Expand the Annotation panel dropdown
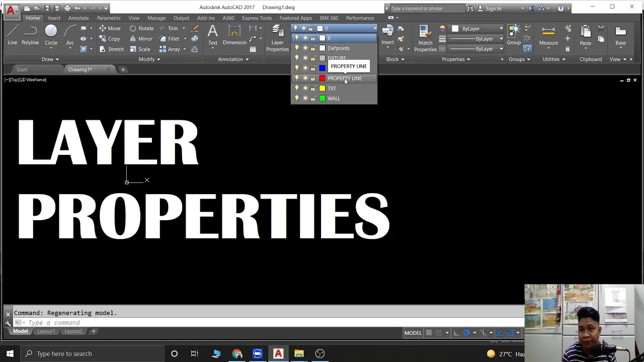The width and height of the screenshot is (644, 362). click(x=233, y=59)
